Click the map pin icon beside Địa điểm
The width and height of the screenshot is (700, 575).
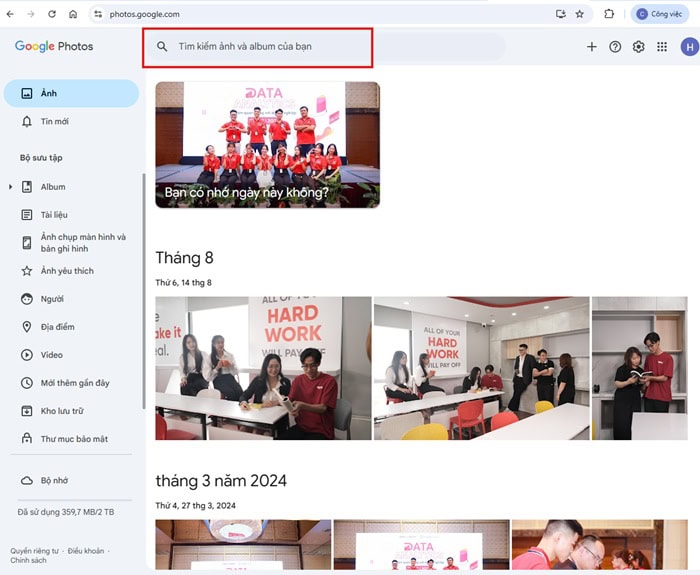[27, 327]
